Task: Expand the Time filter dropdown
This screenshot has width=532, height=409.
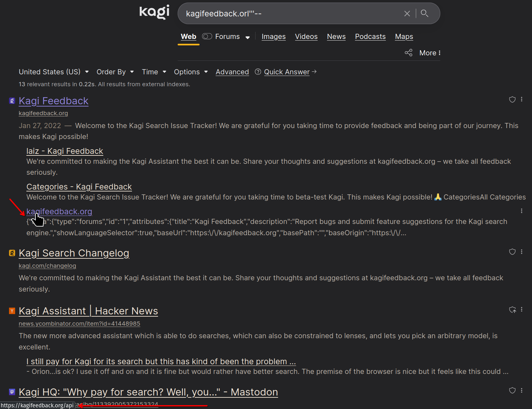Action: 154,72
